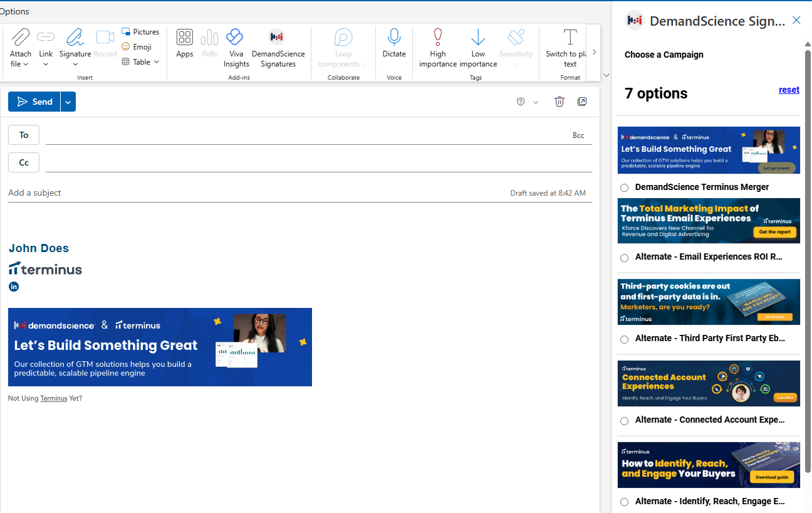Viewport: 812px width, 513px height.
Task: Click the Link chain icon
Action: tap(46, 37)
